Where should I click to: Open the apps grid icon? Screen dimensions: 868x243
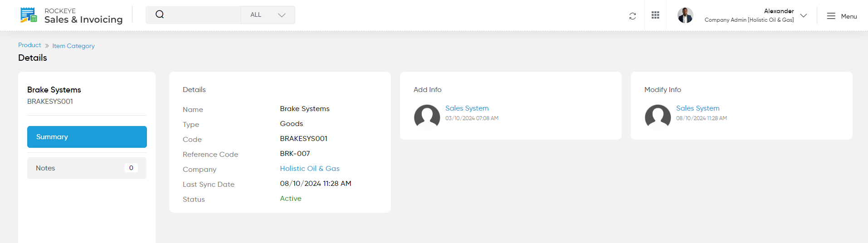655,15
